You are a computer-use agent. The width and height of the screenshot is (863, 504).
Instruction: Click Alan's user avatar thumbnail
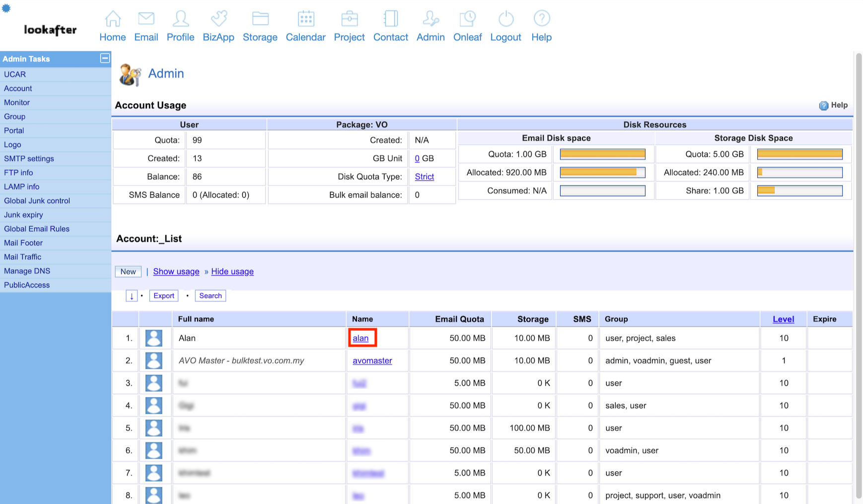coord(154,338)
